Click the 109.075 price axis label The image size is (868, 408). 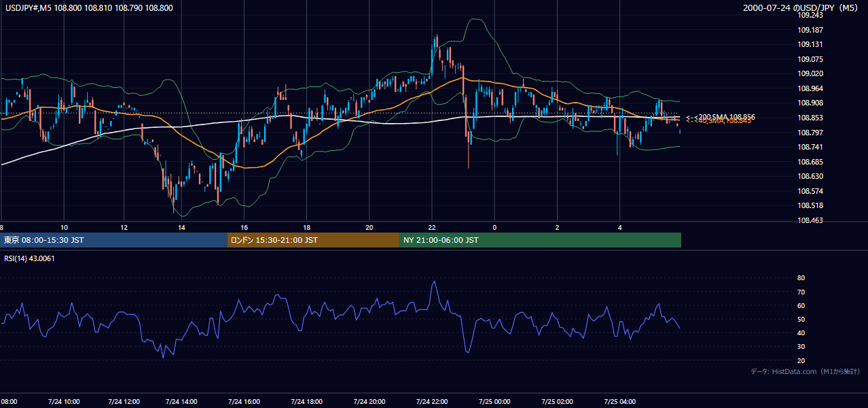(x=810, y=59)
